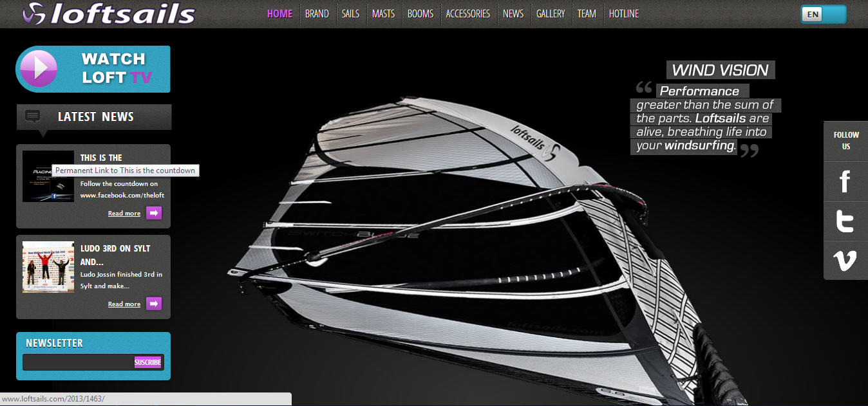Screen dimensions: 868x406
Task: Open the ACCESSORIES menu
Action: click(468, 14)
